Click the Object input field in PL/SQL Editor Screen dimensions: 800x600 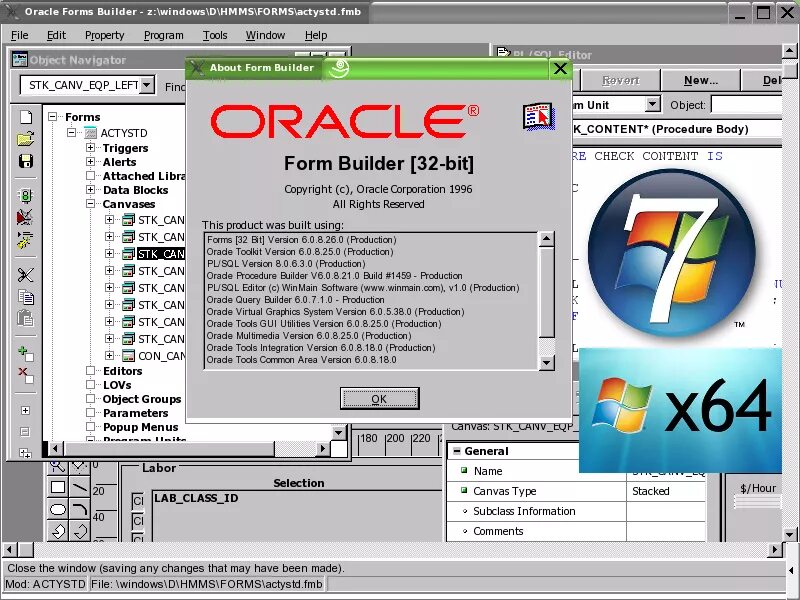click(746, 105)
